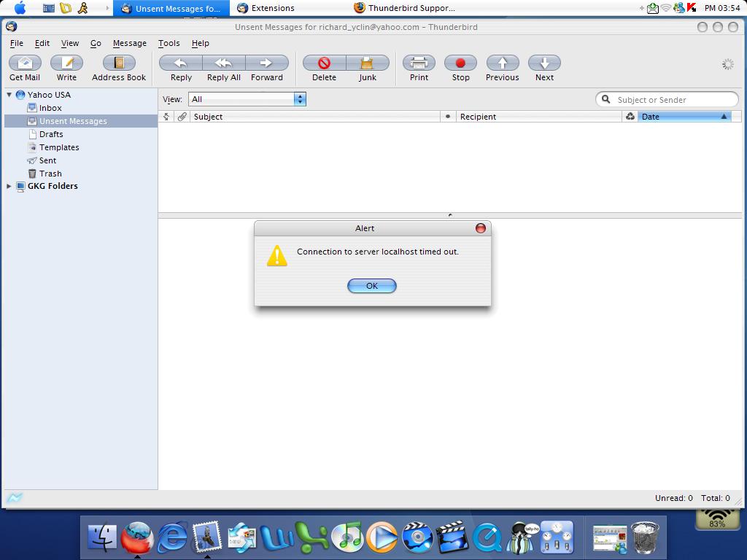Open the View menu
The image size is (747, 560).
(70, 43)
